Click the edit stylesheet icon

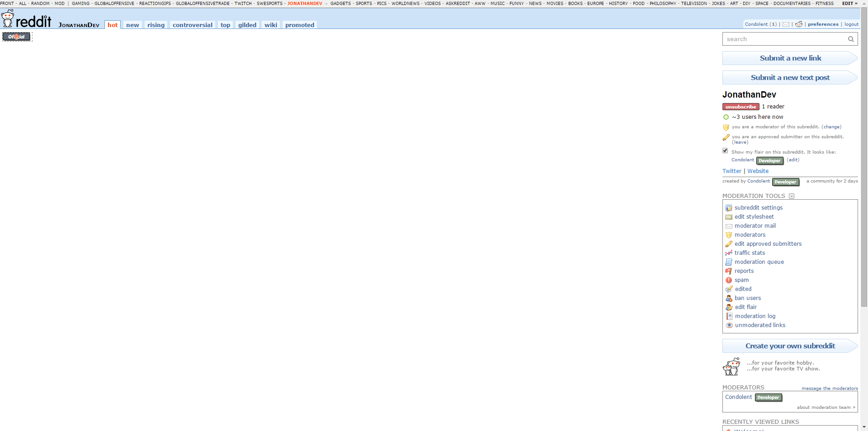click(x=729, y=217)
